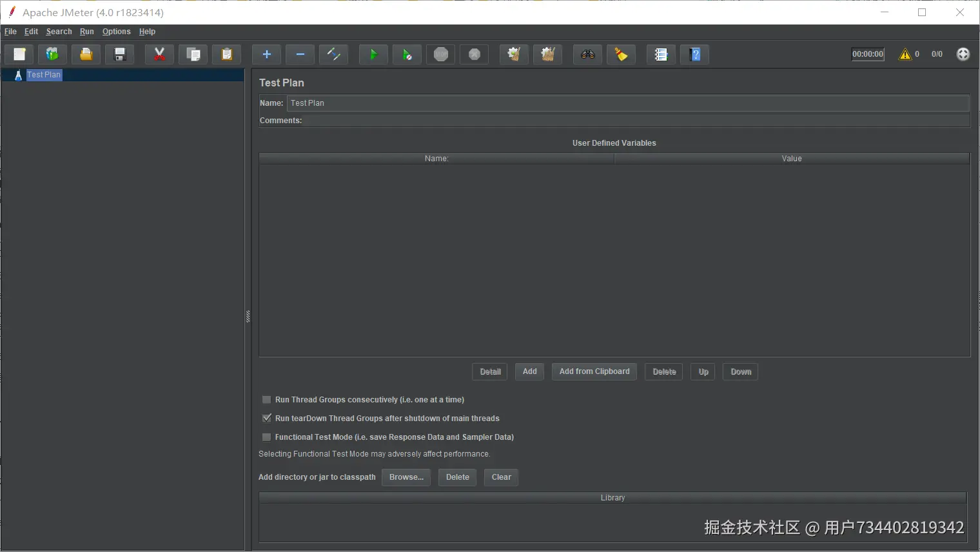This screenshot has height=552, width=980.
Task: Enable Functional Test Mode checkbox
Action: pos(266,437)
